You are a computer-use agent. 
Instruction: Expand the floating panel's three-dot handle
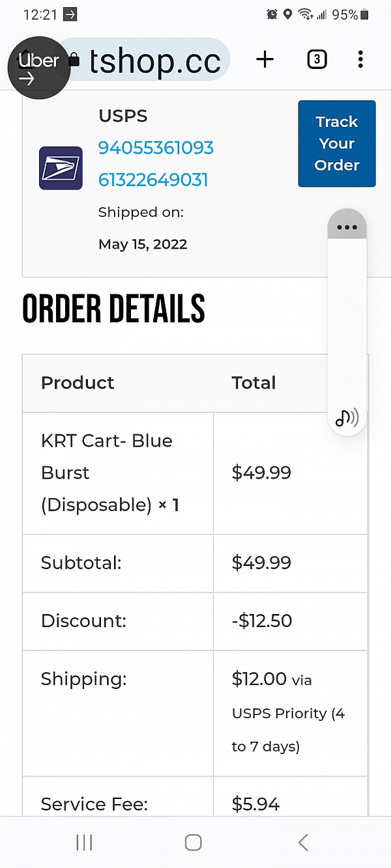coord(347,227)
